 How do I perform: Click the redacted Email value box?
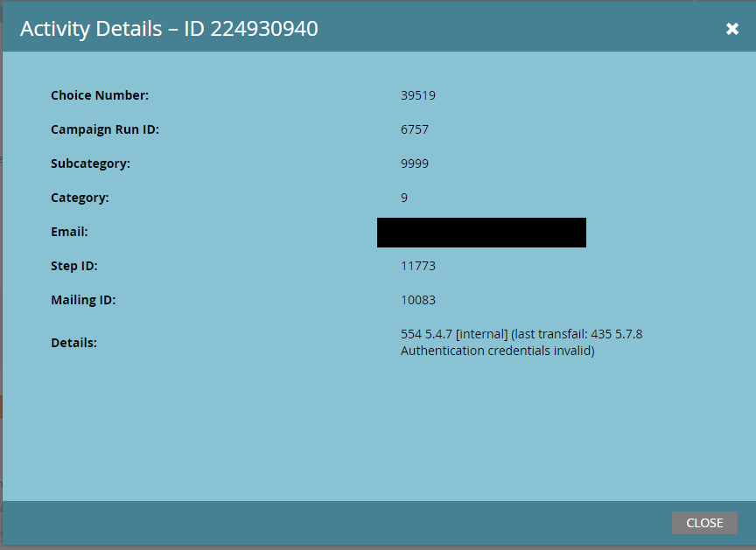(x=481, y=233)
